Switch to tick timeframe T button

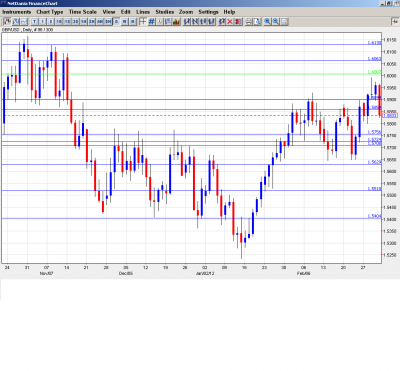click(x=34, y=22)
